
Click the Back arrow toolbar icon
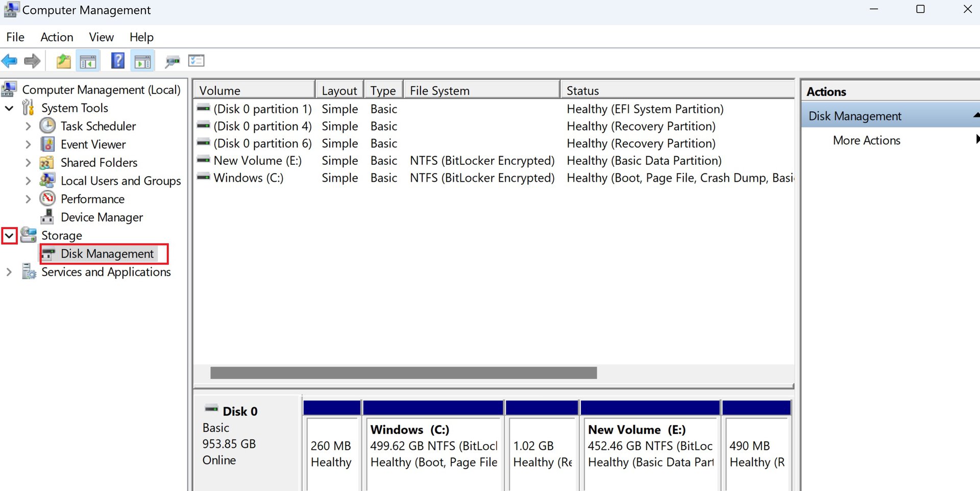coord(9,61)
